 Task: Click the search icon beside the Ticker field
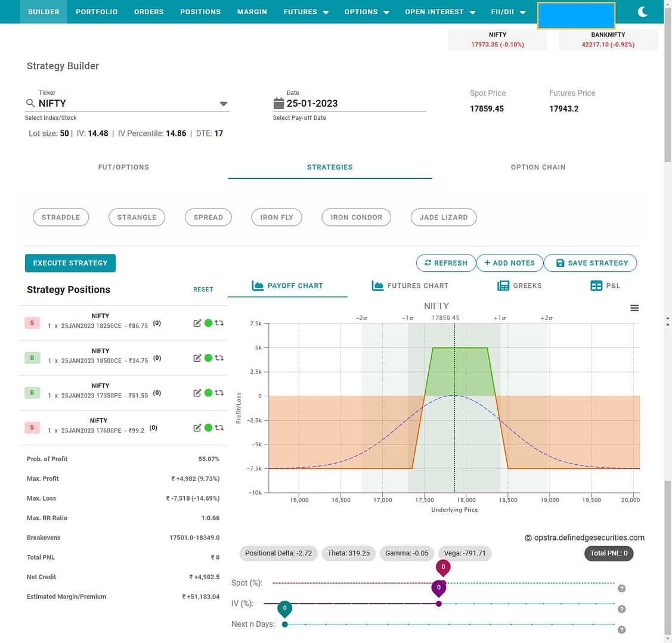(x=30, y=102)
